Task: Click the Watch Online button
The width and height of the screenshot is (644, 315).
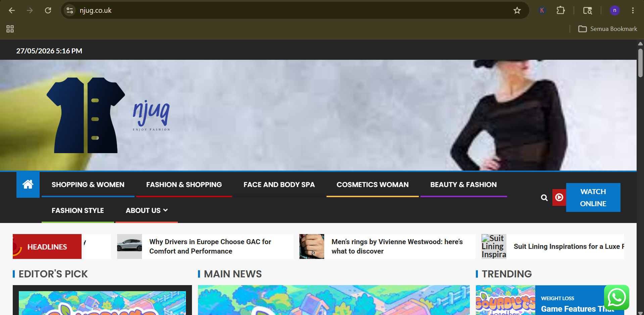Action: [593, 197]
